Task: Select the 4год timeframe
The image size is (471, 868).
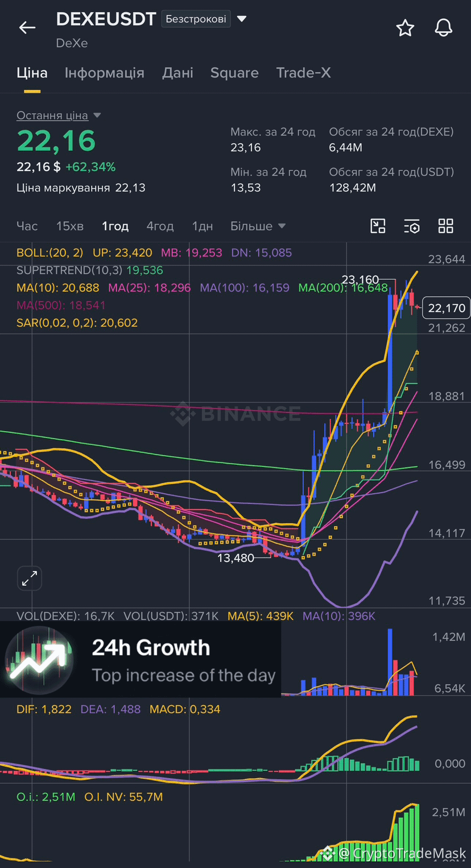Action: point(160,226)
